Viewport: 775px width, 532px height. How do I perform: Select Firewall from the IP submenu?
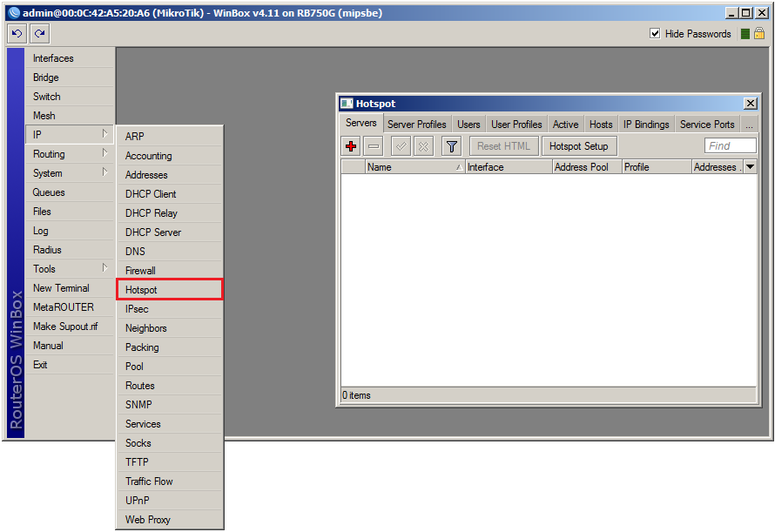point(141,271)
